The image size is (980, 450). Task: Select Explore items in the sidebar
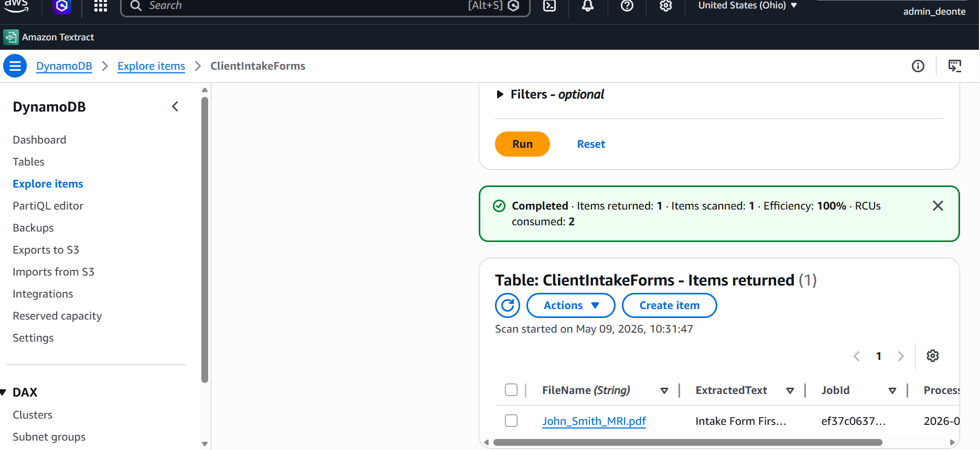pyautogui.click(x=48, y=184)
